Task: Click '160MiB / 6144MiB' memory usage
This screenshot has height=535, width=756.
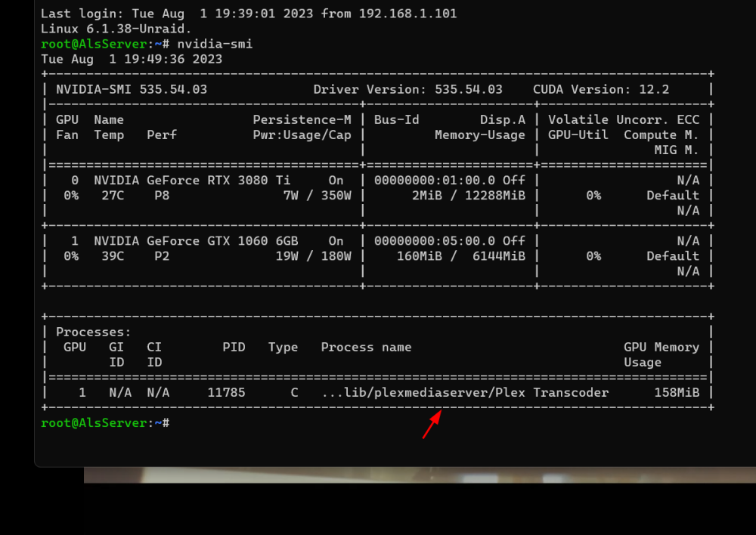Action: pyautogui.click(x=460, y=256)
